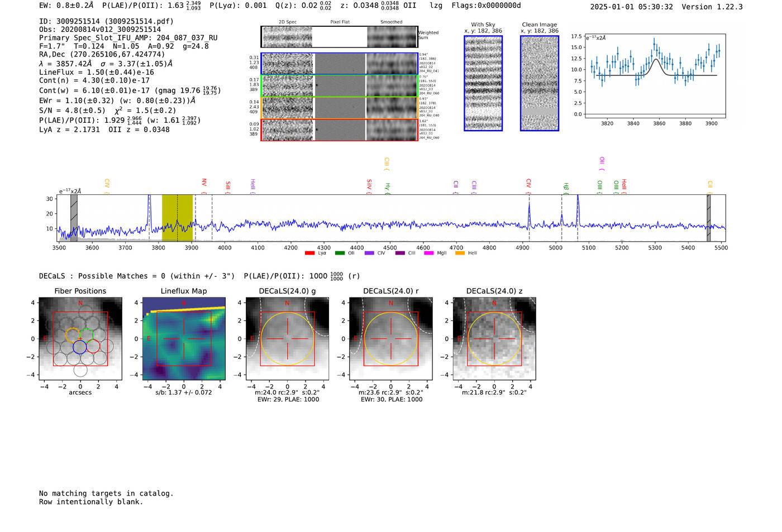Click the '204_RU_041' fiber label

429,71
